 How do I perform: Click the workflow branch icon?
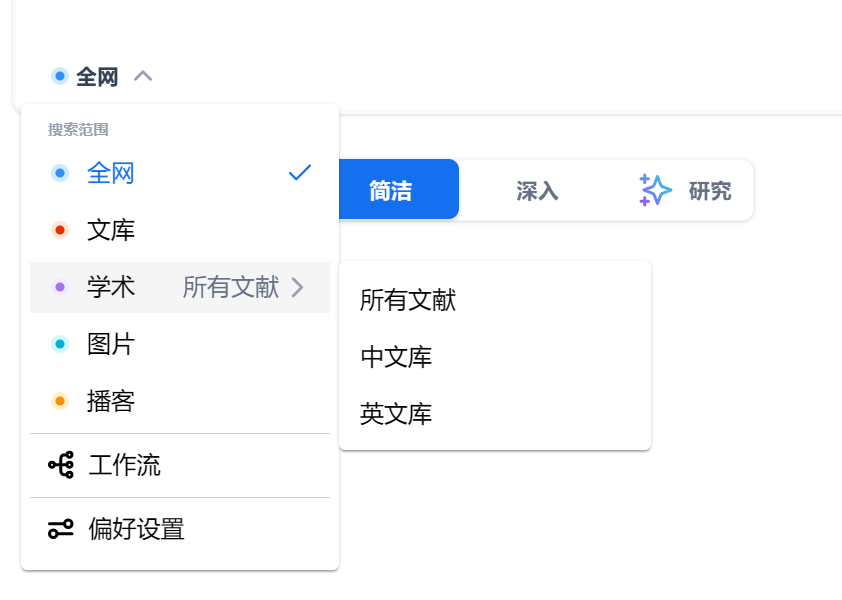pos(61,465)
